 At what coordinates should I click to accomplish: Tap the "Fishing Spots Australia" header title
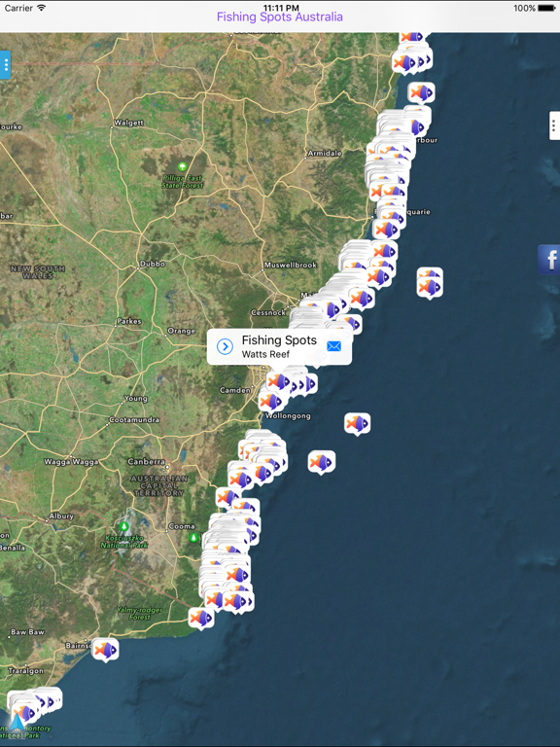280,17
